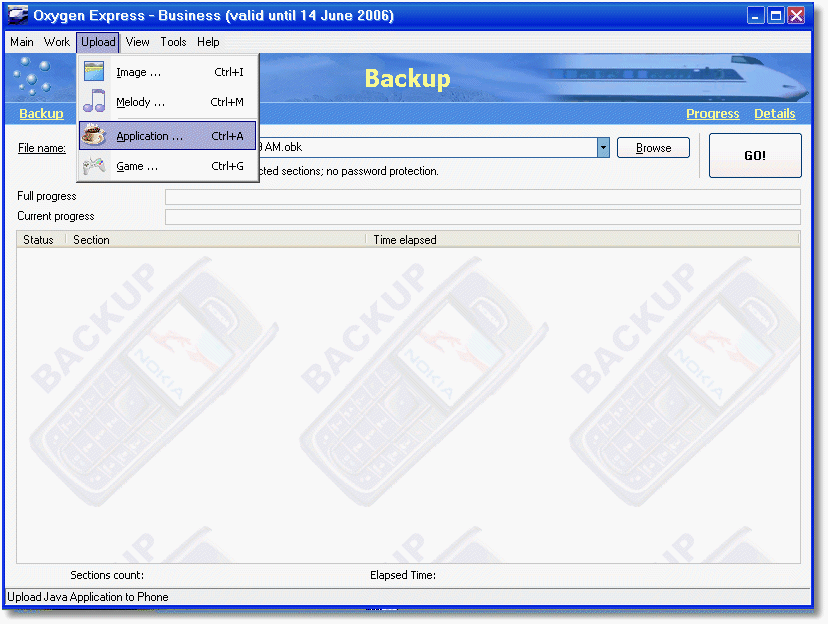The width and height of the screenshot is (828, 624).
Task: Close the Oxygen Express window
Action: pyautogui.click(x=796, y=15)
